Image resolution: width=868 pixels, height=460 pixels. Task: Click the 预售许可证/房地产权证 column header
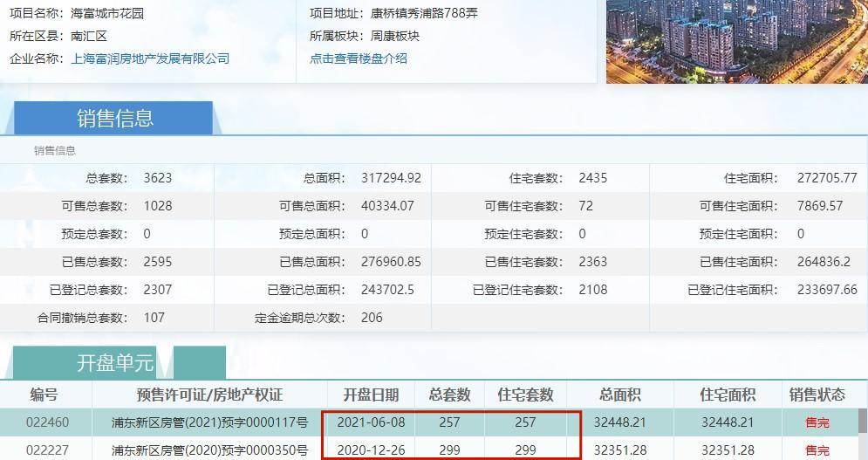pos(210,395)
